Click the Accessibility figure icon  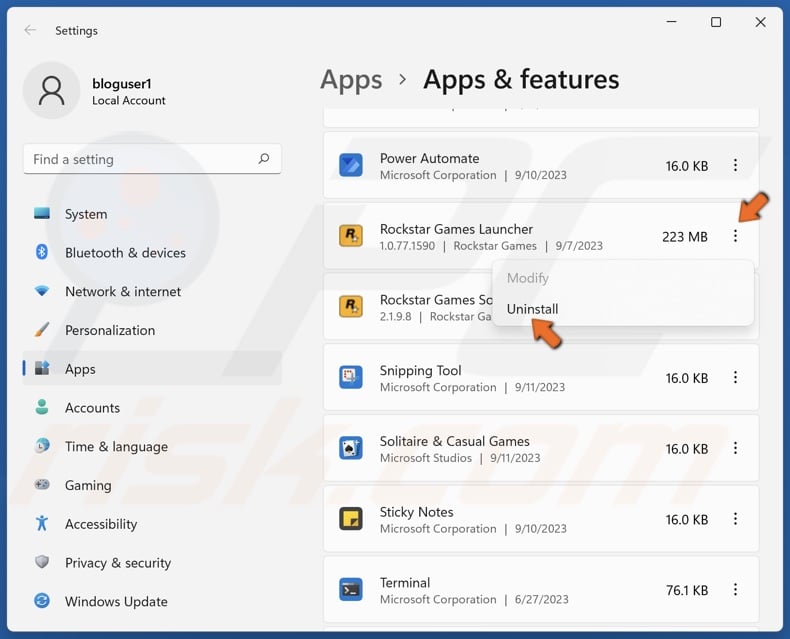(42, 523)
